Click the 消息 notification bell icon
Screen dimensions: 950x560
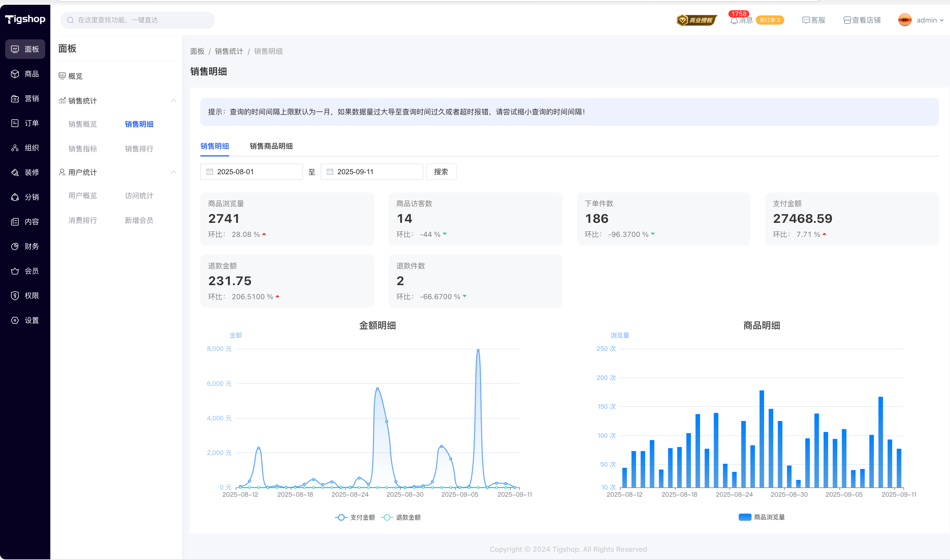734,21
